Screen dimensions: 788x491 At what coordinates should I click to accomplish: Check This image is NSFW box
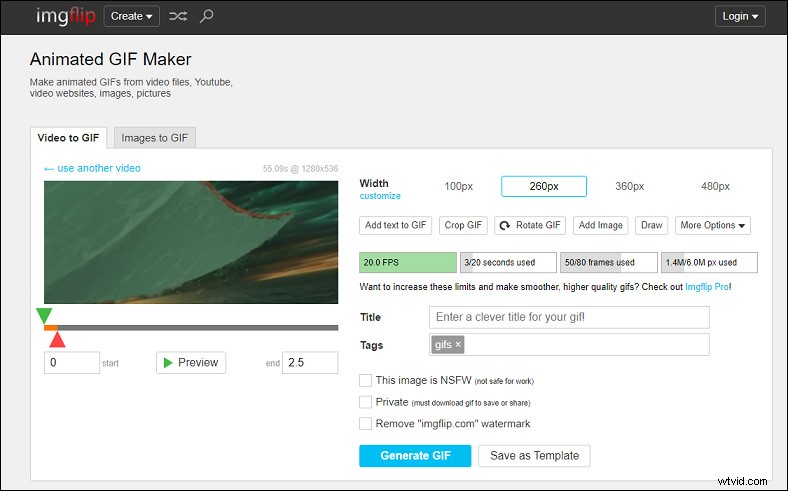tap(365, 380)
